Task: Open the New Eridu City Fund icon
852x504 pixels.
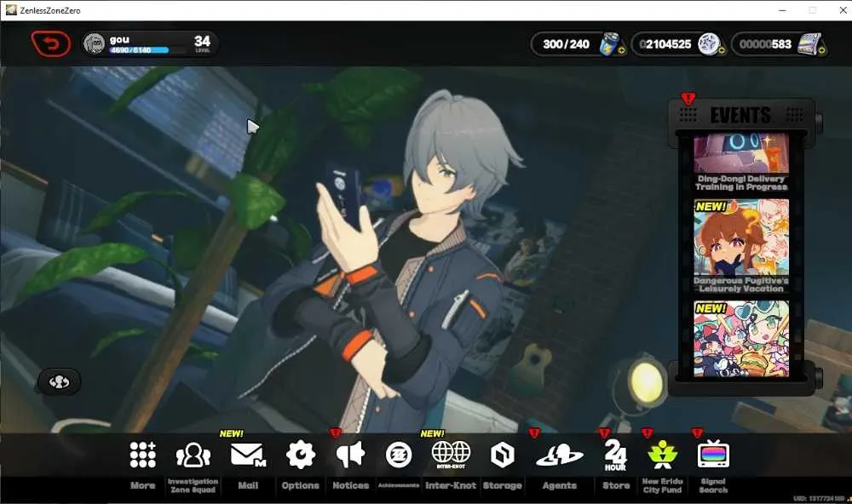Action: pos(662,455)
